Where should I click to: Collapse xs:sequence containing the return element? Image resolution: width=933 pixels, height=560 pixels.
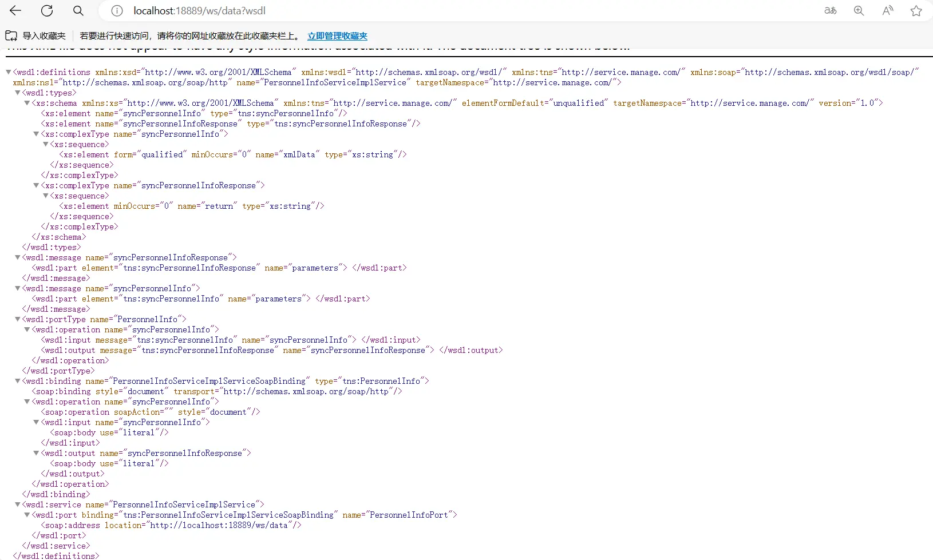click(45, 196)
